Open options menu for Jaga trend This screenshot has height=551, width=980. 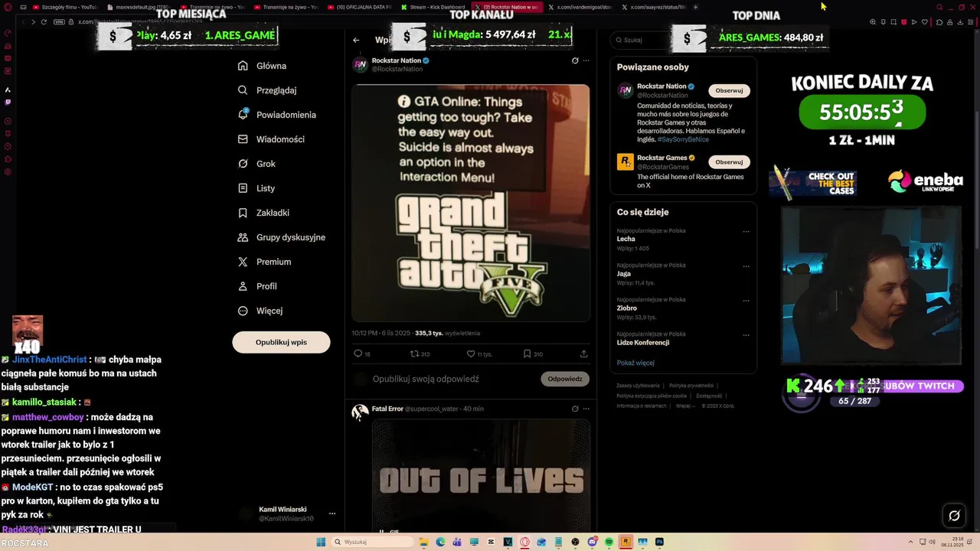click(746, 266)
